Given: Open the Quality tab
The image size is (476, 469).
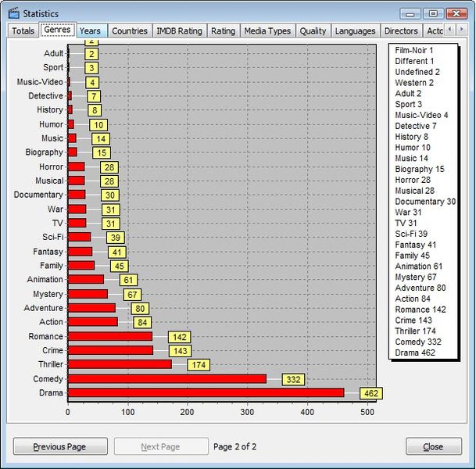Looking at the screenshot, I should tap(313, 30).
